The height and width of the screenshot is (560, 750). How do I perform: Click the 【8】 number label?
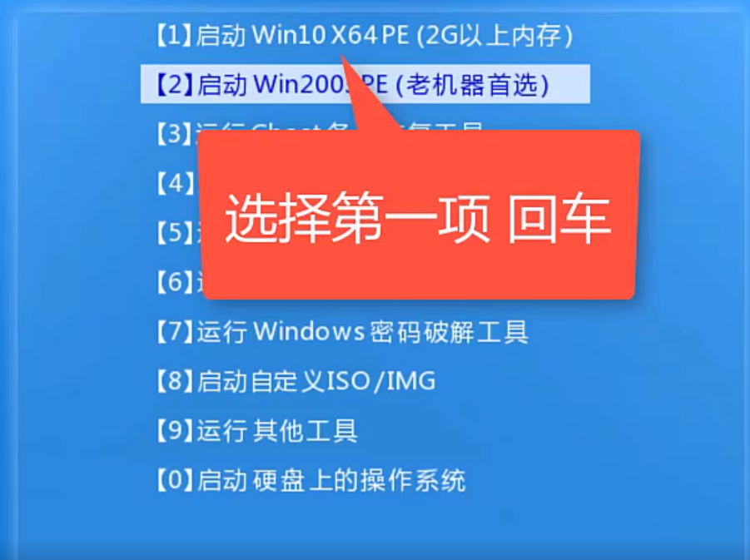click(175, 381)
